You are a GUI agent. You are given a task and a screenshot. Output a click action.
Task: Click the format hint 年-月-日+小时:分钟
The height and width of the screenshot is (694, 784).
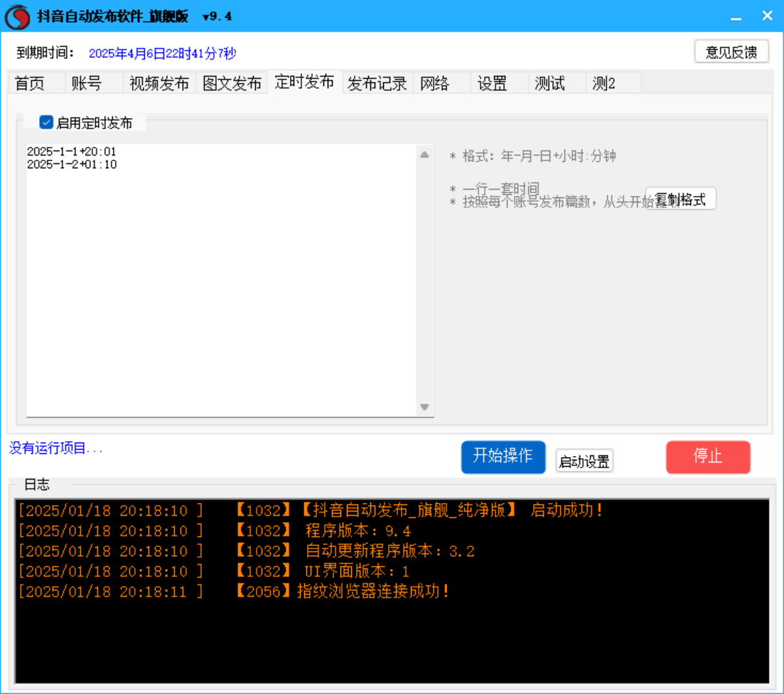(559, 156)
